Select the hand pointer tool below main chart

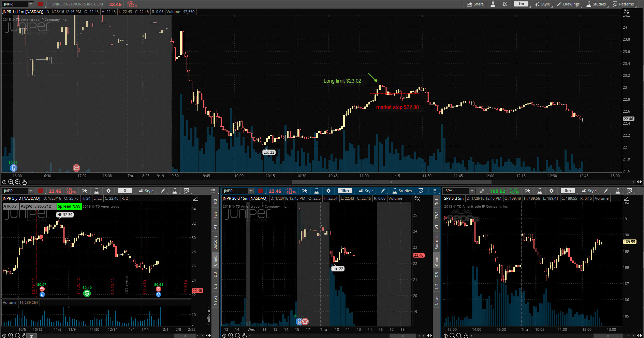point(24,182)
